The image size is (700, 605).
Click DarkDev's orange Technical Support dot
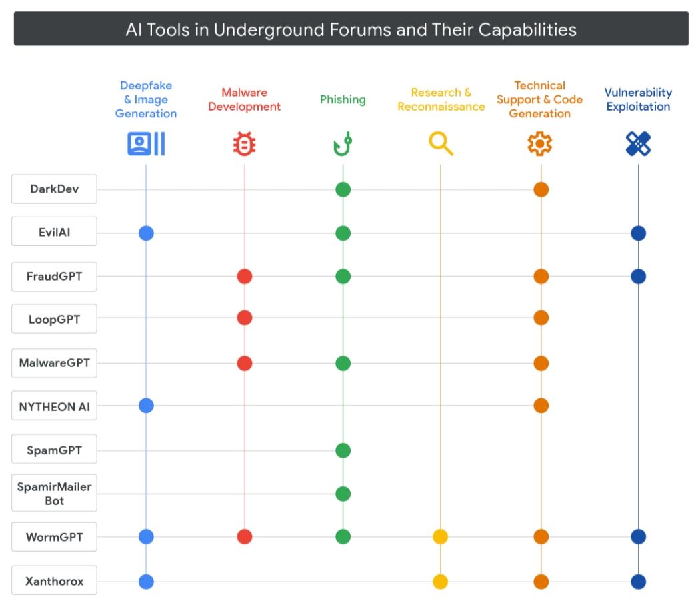[x=541, y=189]
